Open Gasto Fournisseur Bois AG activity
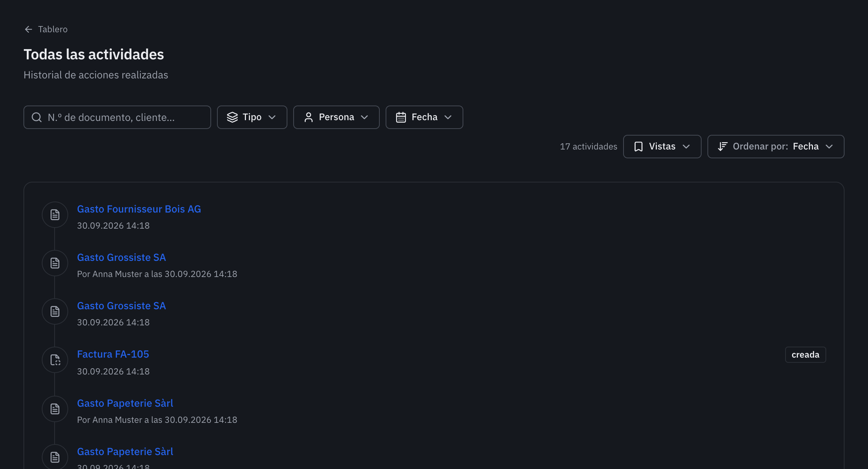 (139, 209)
